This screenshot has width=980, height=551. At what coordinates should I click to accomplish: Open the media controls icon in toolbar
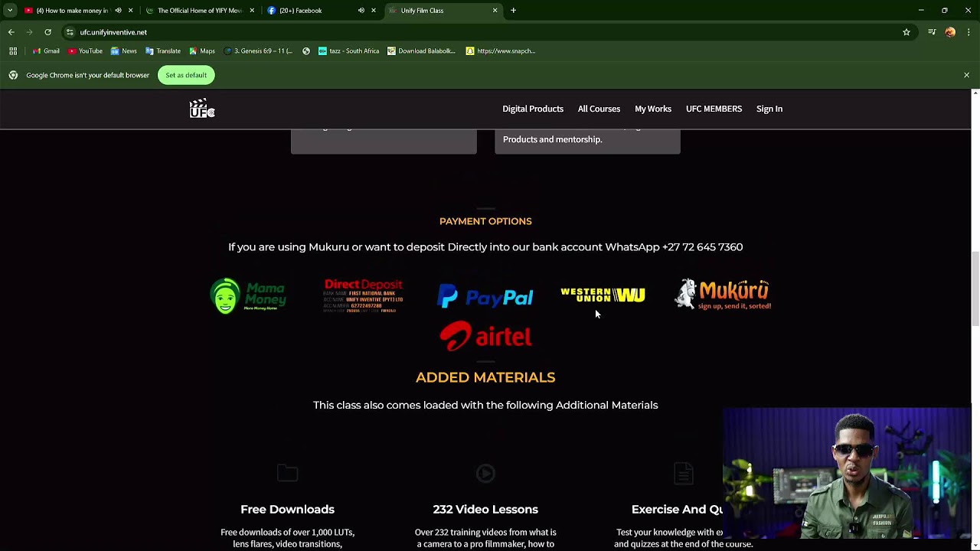(x=932, y=32)
